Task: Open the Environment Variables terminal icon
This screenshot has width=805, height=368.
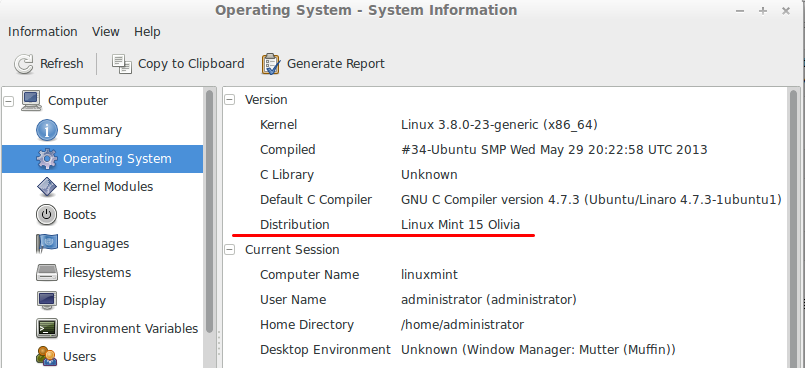Action: pos(47,328)
